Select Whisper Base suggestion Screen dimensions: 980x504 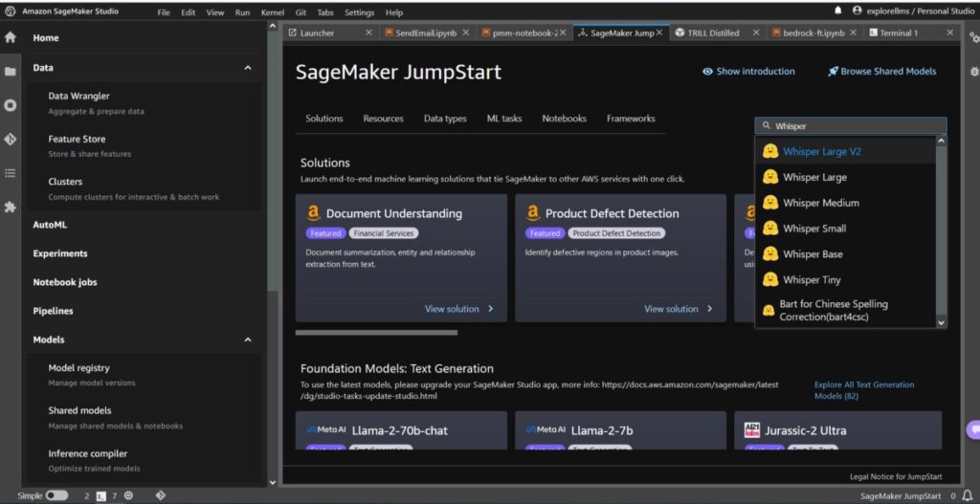tap(846, 254)
